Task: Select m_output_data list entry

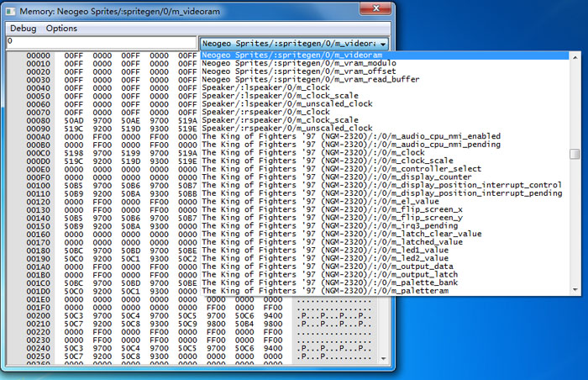Action: 385,267
